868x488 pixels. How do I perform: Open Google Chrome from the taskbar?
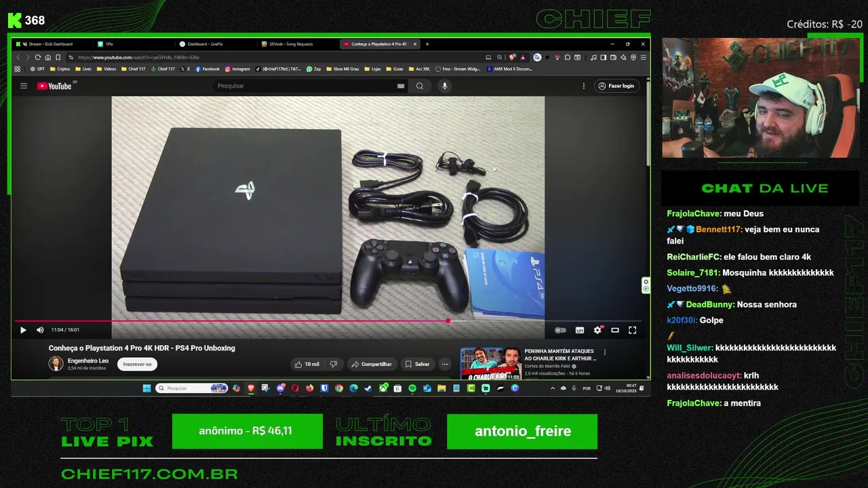tap(339, 388)
